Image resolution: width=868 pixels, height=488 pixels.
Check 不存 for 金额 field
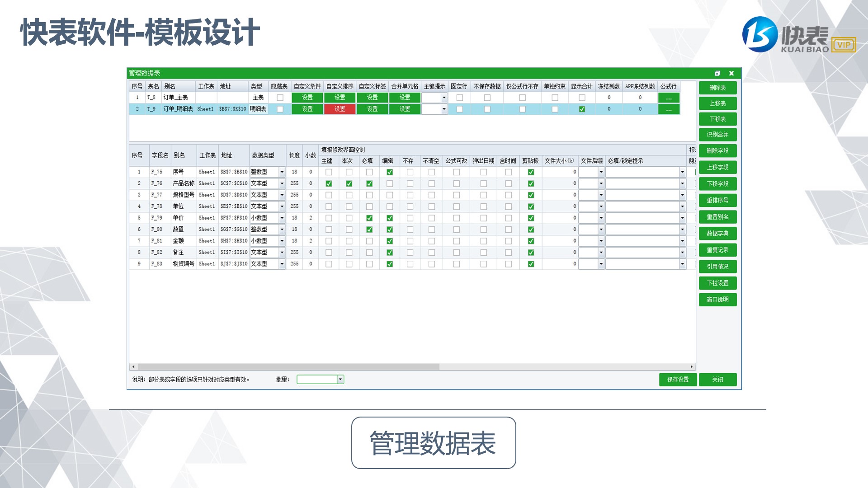point(410,241)
